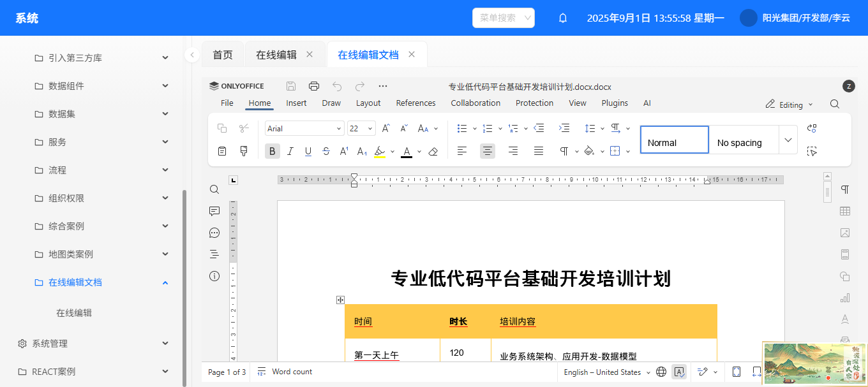Click the decrease indent icon

(539, 128)
